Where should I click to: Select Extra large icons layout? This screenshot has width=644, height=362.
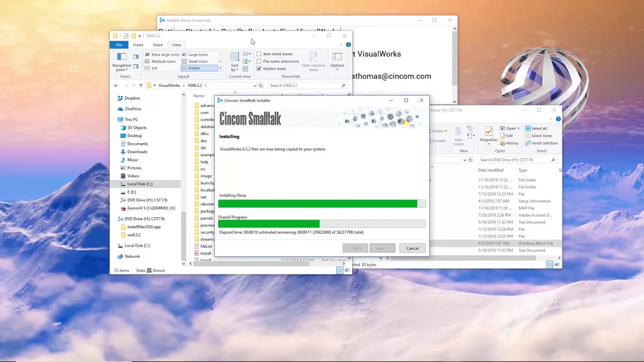(x=162, y=54)
